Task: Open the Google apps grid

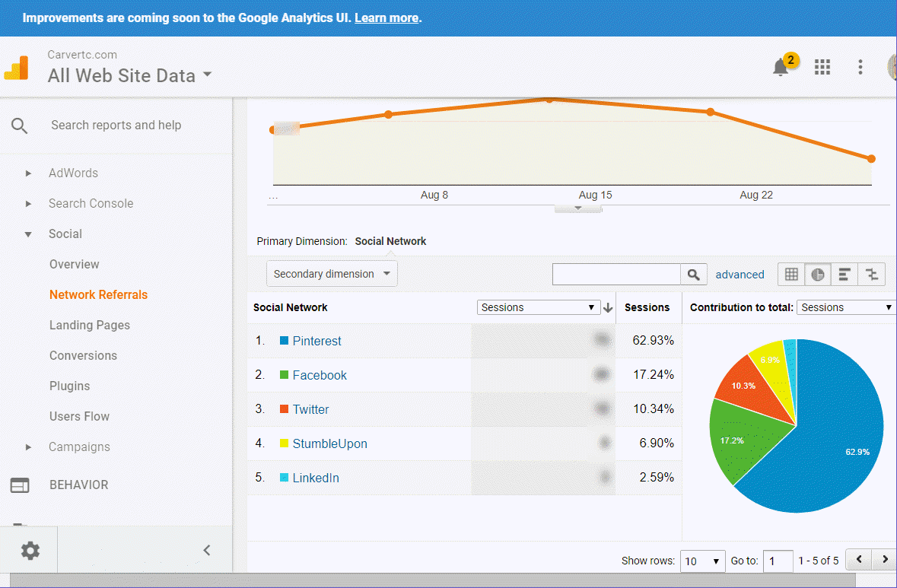Action: [822, 67]
